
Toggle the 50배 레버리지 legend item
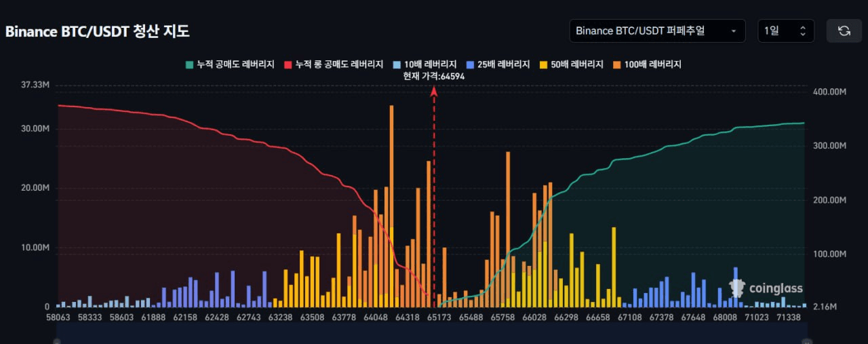pyautogui.click(x=571, y=64)
